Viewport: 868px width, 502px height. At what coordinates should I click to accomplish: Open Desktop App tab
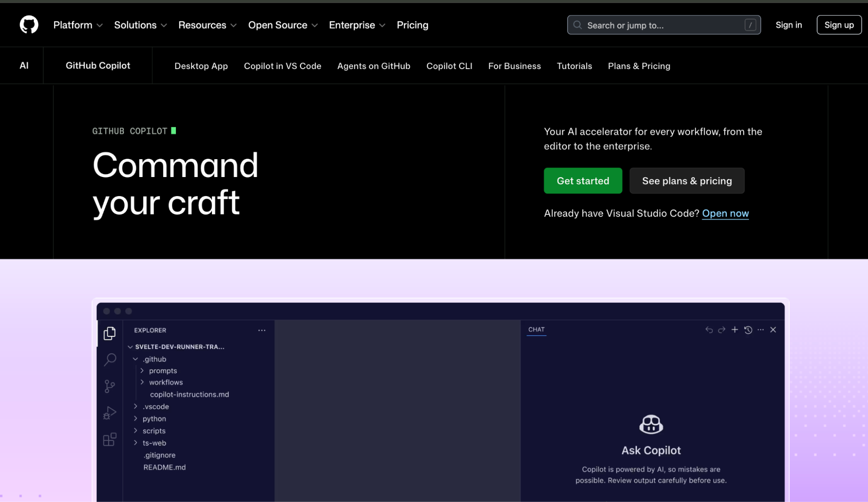point(201,66)
